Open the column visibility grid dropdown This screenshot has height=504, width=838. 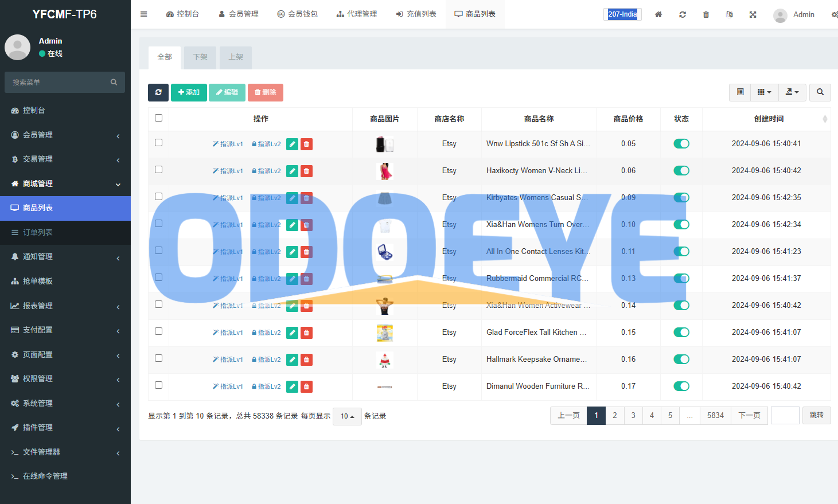point(763,92)
